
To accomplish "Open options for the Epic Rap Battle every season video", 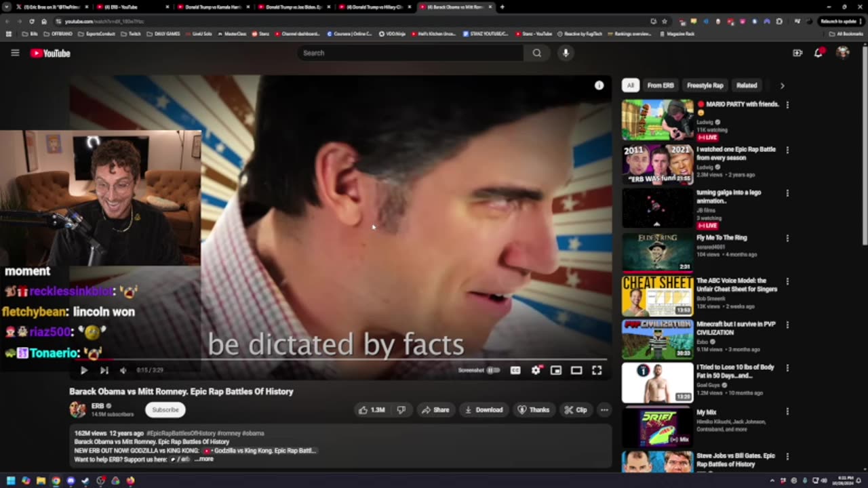I will (x=787, y=150).
